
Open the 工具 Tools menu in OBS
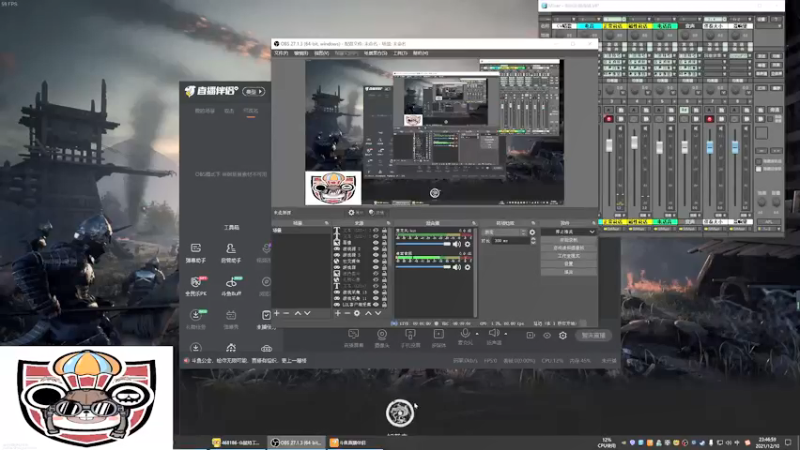399,53
